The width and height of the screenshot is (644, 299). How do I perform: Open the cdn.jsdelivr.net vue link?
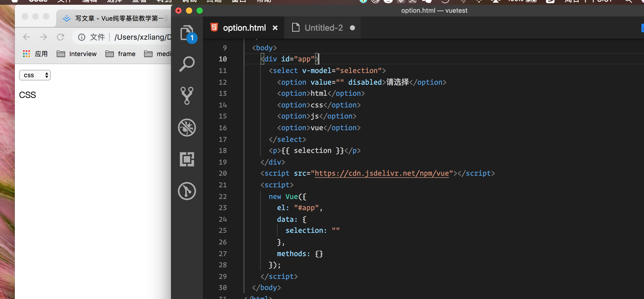tap(382, 173)
